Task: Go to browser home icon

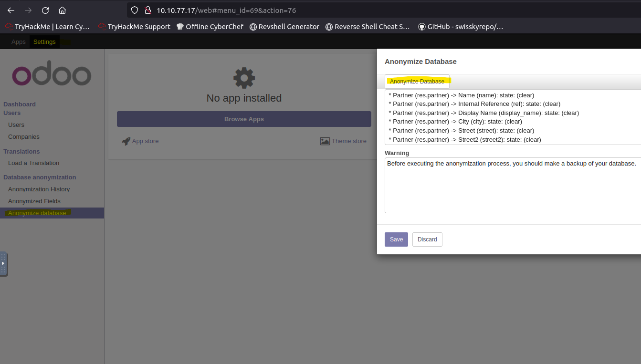Action: (62, 10)
